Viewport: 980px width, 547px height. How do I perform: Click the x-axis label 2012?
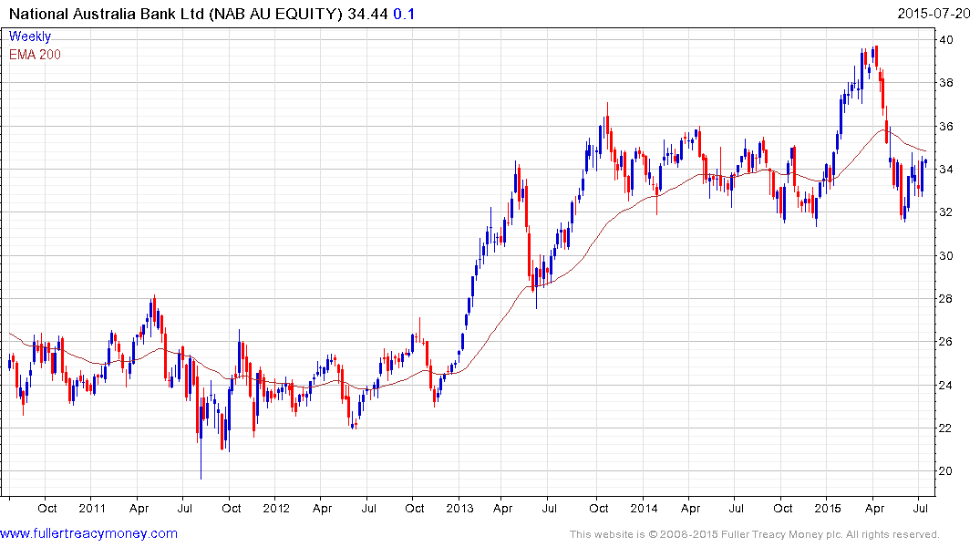[x=276, y=508]
